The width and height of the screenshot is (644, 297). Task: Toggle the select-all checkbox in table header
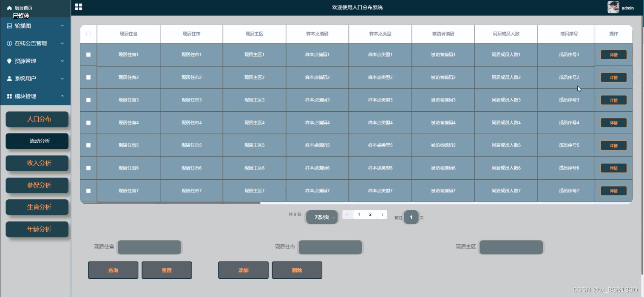88,34
